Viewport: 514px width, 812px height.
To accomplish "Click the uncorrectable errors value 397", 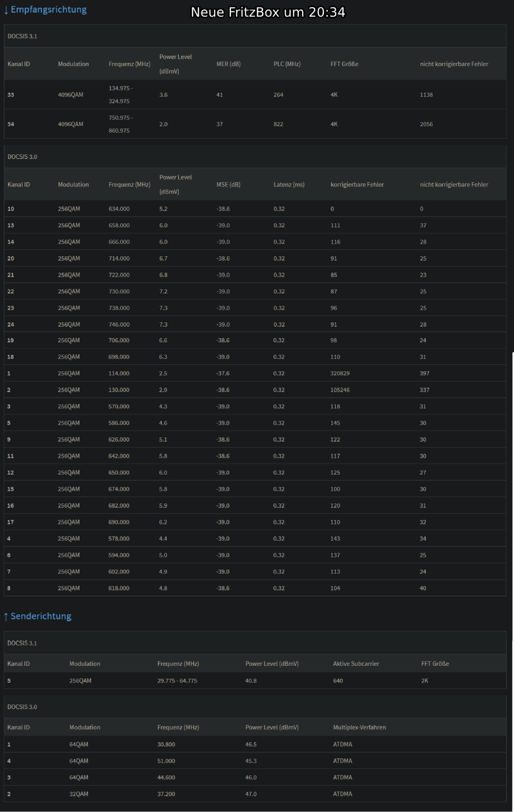I will tap(424, 373).
